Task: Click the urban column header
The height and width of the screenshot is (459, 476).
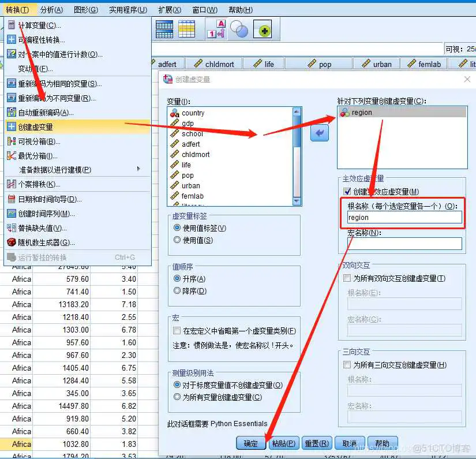Action: point(376,64)
